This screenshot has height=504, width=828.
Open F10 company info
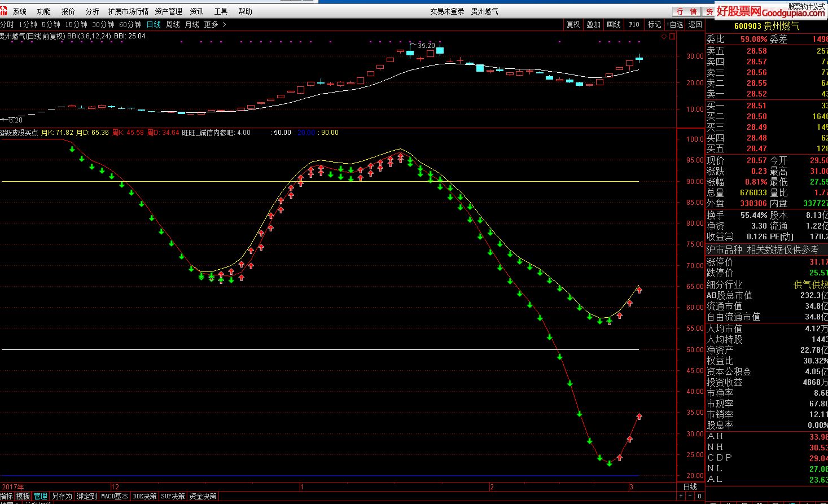tap(634, 24)
